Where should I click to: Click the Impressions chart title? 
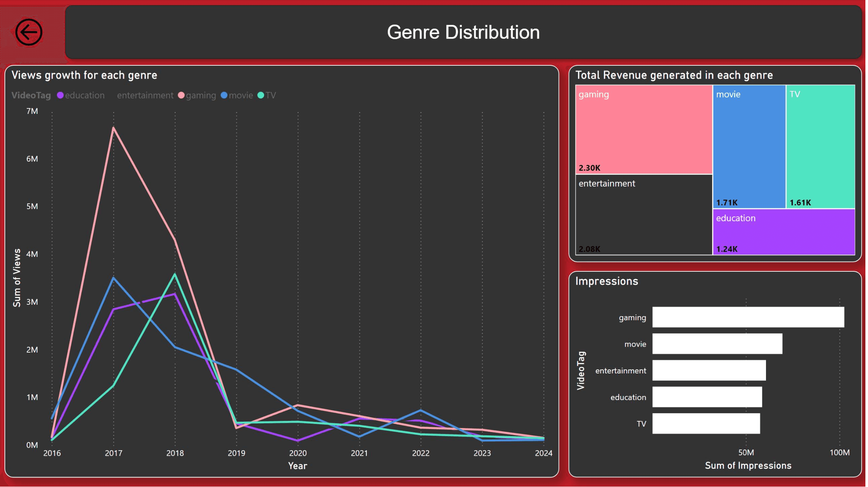tap(608, 282)
